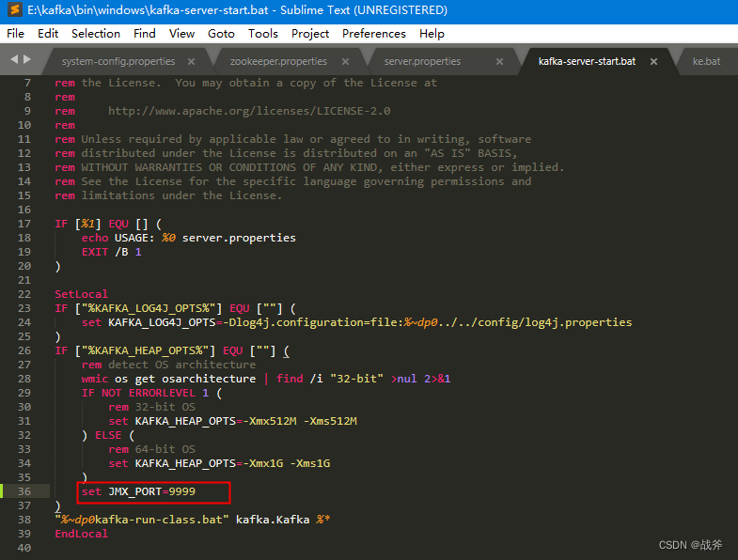Click -Xms1G on line 34
This screenshot has width=738, height=560.
pos(310,463)
